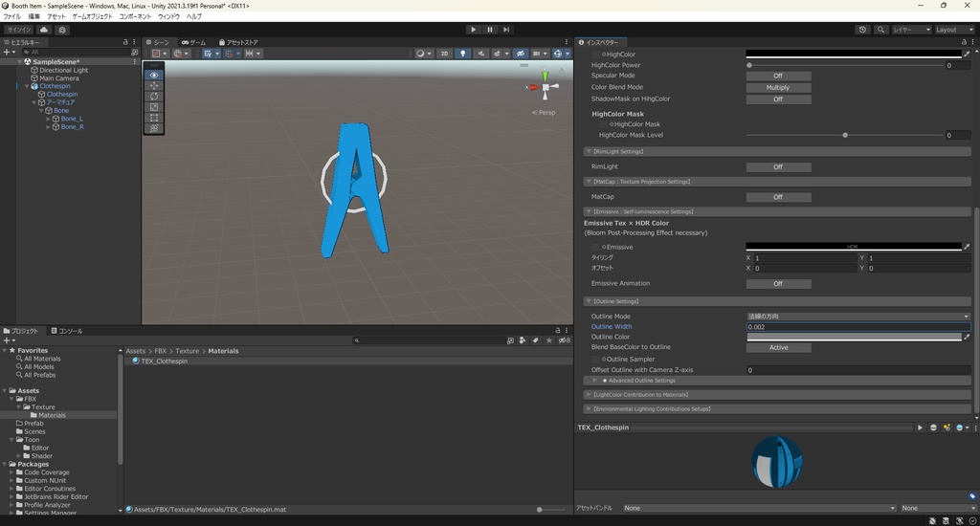Open the Outline Mode dropdown

(x=857, y=317)
